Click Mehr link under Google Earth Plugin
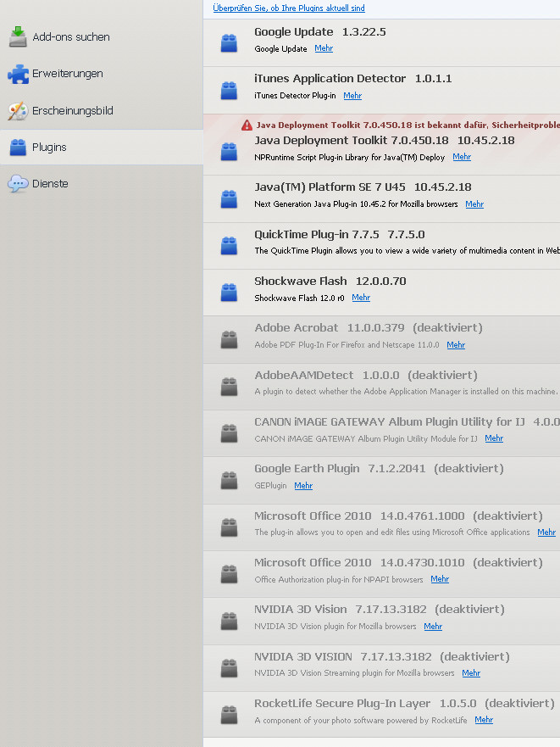The height and width of the screenshot is (747, 560). tap(303, 486)
